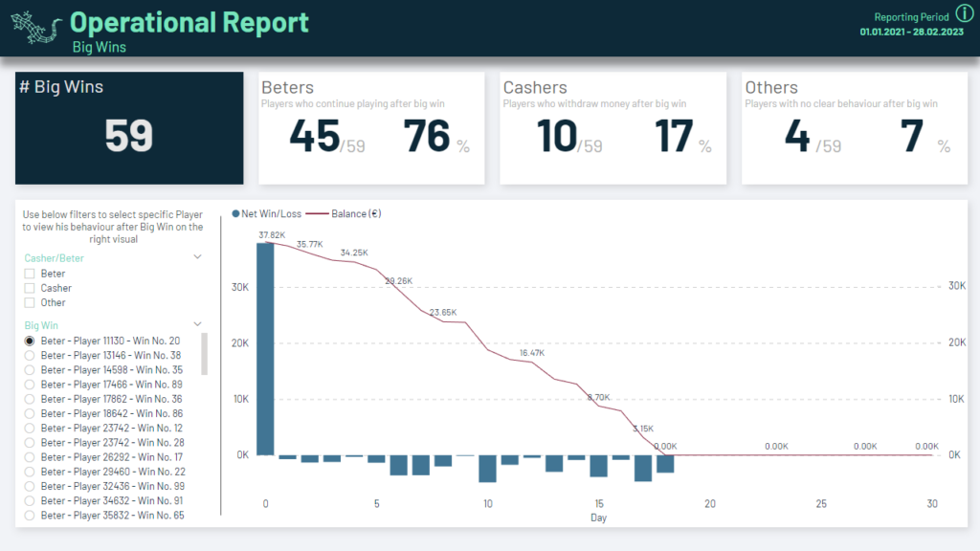Click the Big Win list scrollbar
The width and height of the screenshot is (980, 551).
pos(205,354)
